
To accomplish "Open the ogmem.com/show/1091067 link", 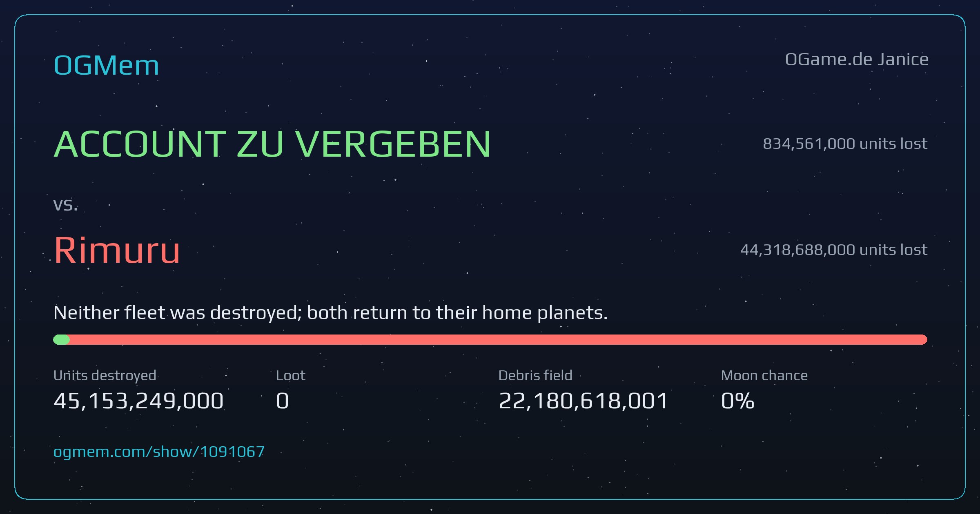I will tap(159, 452).
